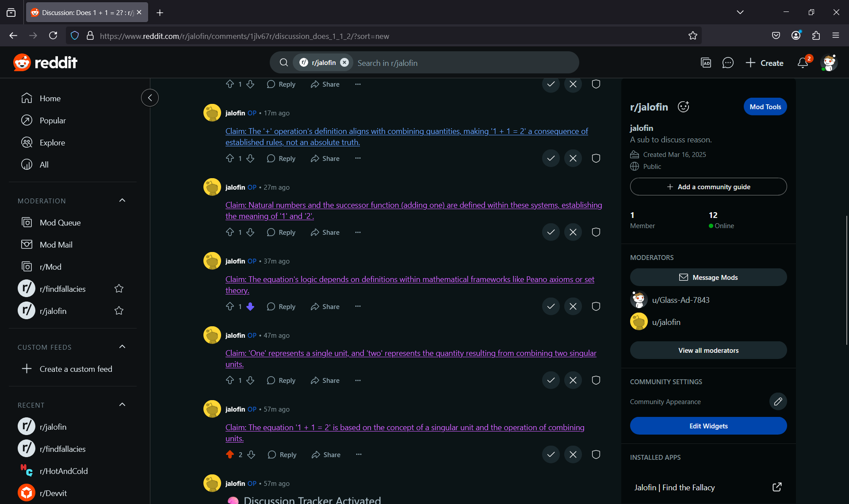This screenshot has height=504, width=849.
Task: Collapse the Moderation section
Action: (x=122, y=201)
